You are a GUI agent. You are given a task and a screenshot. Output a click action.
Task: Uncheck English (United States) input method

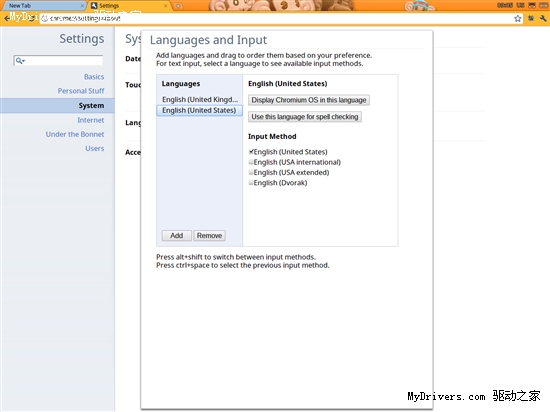click(x=251, y=152)
